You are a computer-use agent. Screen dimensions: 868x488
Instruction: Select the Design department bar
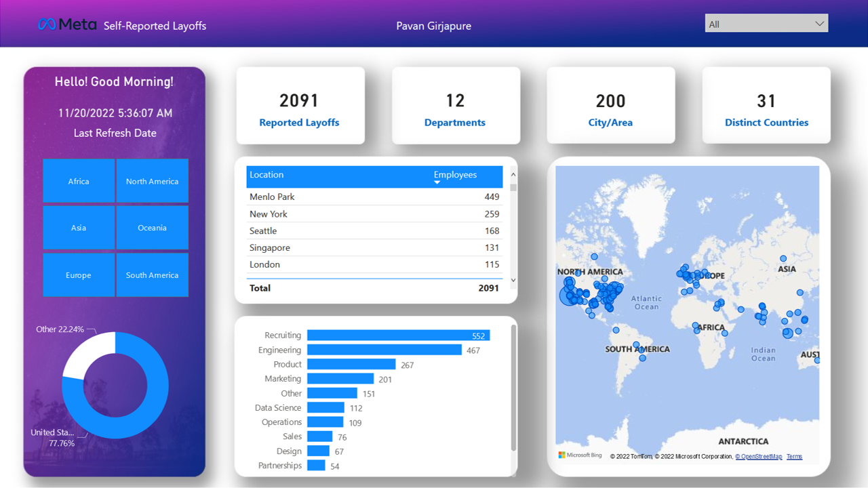coord(318,451)
